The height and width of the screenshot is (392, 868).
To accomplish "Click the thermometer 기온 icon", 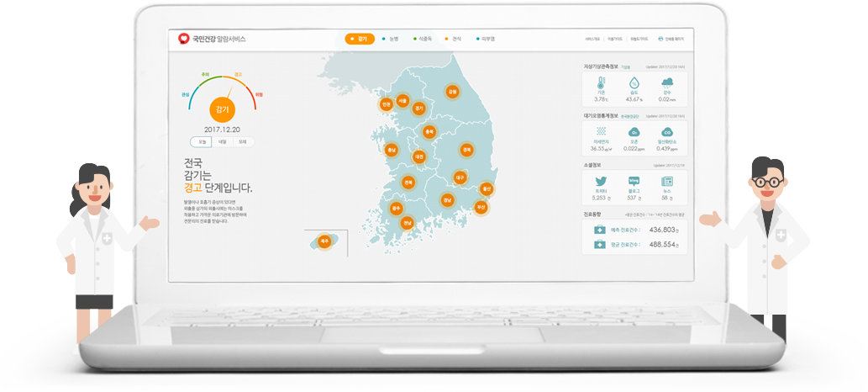I will click(x=601, y=84).
